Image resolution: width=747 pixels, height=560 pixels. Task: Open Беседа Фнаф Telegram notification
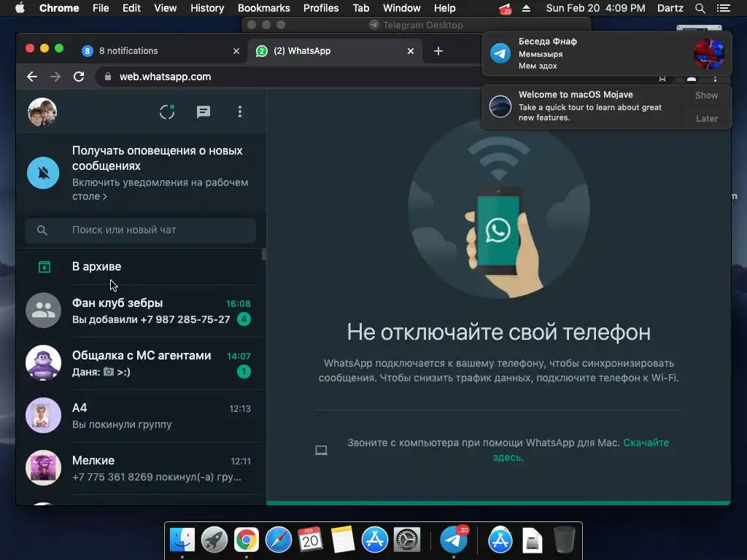click(606, 53)
